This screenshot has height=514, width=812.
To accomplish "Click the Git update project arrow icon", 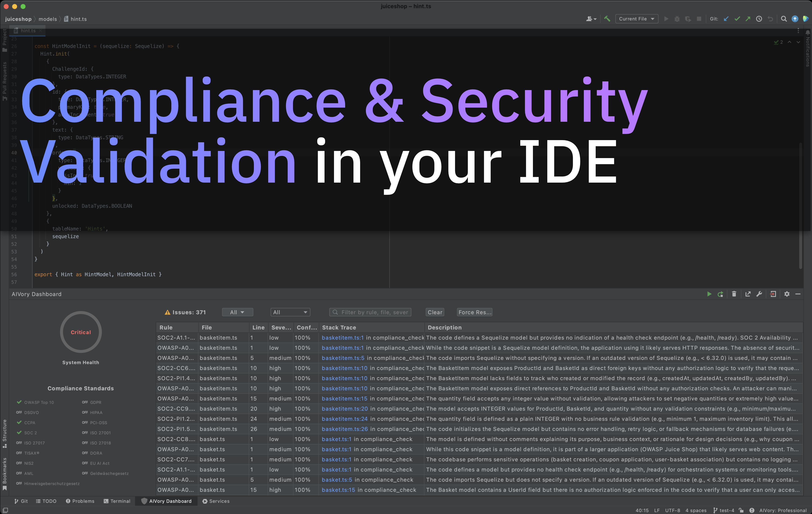I will tap(726, 19).
